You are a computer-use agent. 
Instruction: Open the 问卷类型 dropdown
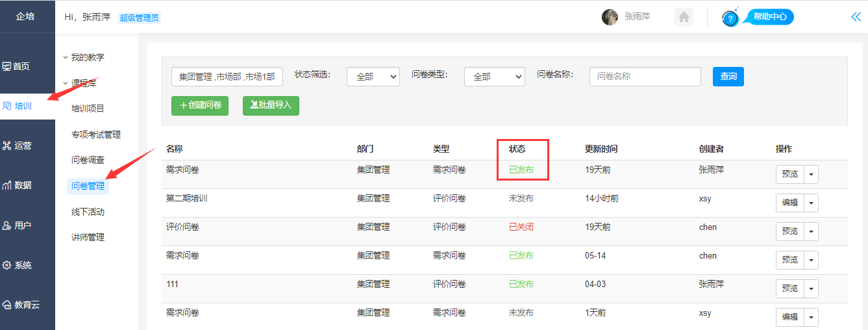(494, 77)
